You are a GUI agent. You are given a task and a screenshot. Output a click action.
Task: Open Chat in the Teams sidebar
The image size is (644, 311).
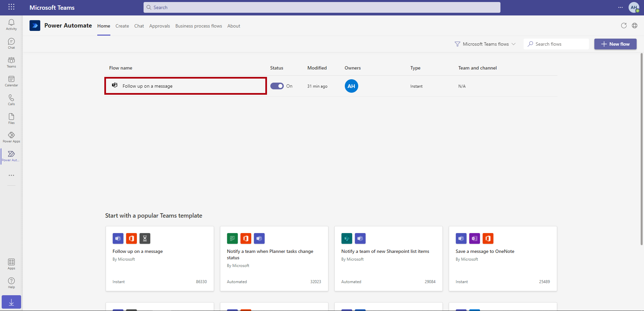pos(11,43)
